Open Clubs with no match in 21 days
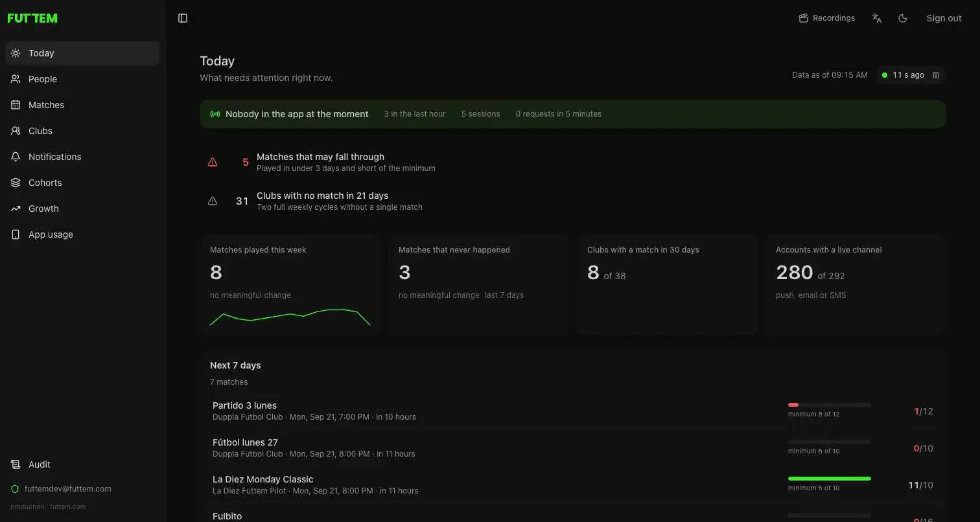Image resolution: width=980 pixels, height=522 pixels. pos(573,201)
